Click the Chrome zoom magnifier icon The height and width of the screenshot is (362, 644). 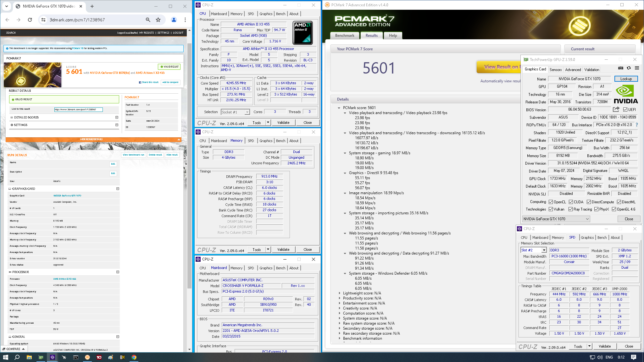148,20
